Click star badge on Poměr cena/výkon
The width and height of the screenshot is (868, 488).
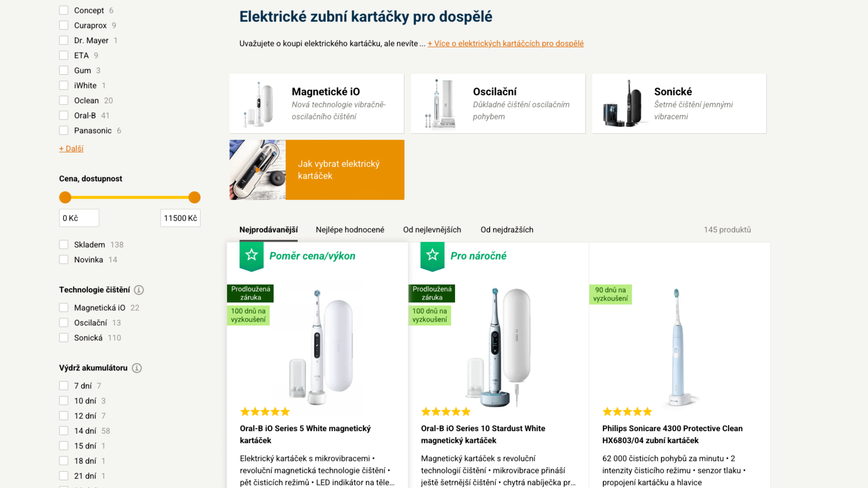click(x=251, y=256)
